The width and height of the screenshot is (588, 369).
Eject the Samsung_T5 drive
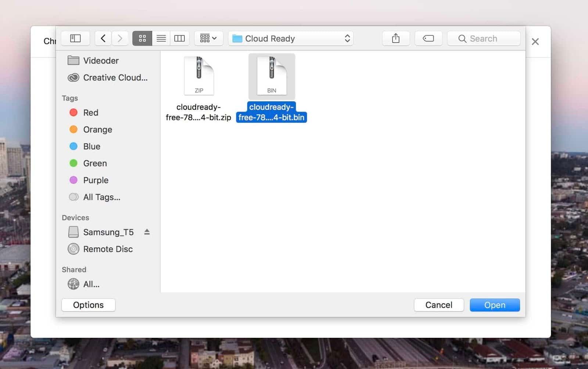pyautogui.click(x=147, y=232)
